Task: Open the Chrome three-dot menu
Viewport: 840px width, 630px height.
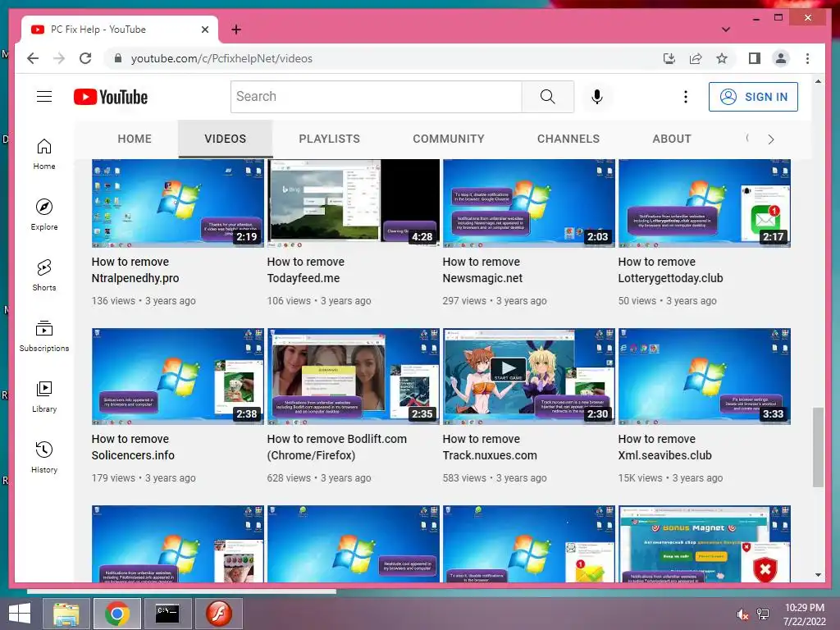Action: point(807,58)
